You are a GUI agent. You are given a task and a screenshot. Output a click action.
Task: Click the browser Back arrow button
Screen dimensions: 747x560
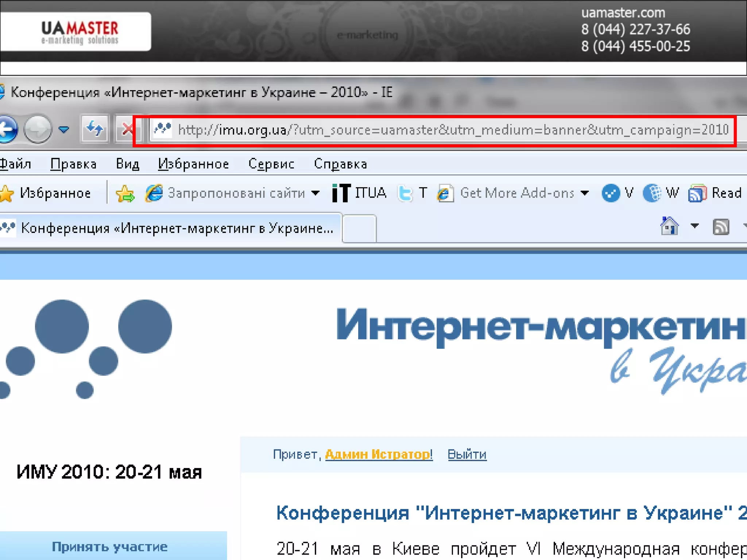click(8, 129)
